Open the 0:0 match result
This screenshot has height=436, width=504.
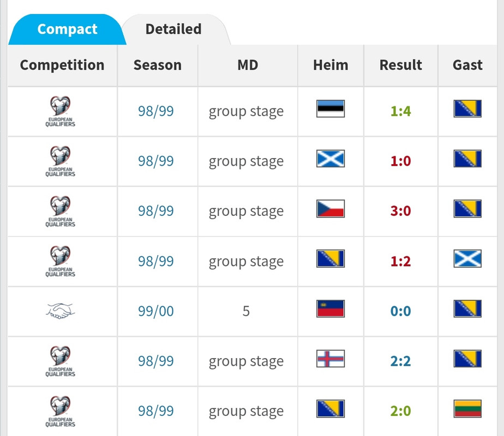pos(401,312)
